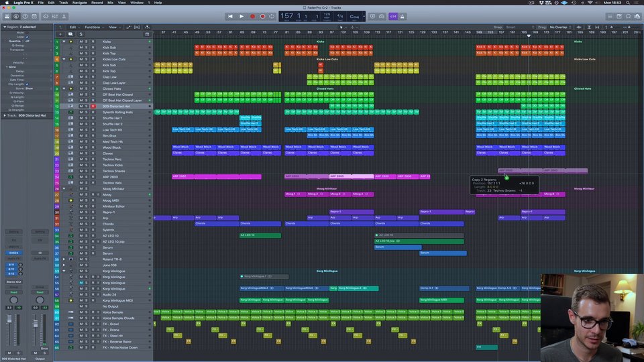Open the Drag No Overlap dropdown
Screen dimensions: 644x362
point(561,27)
